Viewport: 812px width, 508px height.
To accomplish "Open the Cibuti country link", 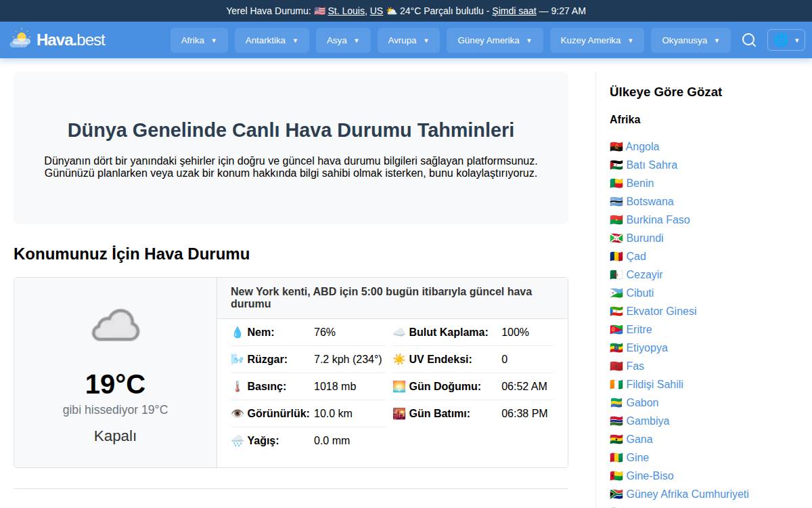I will coord(640,293).
